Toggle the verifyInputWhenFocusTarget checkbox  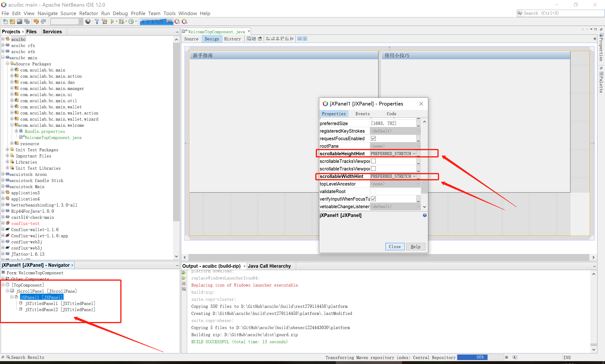pos(373,199)
